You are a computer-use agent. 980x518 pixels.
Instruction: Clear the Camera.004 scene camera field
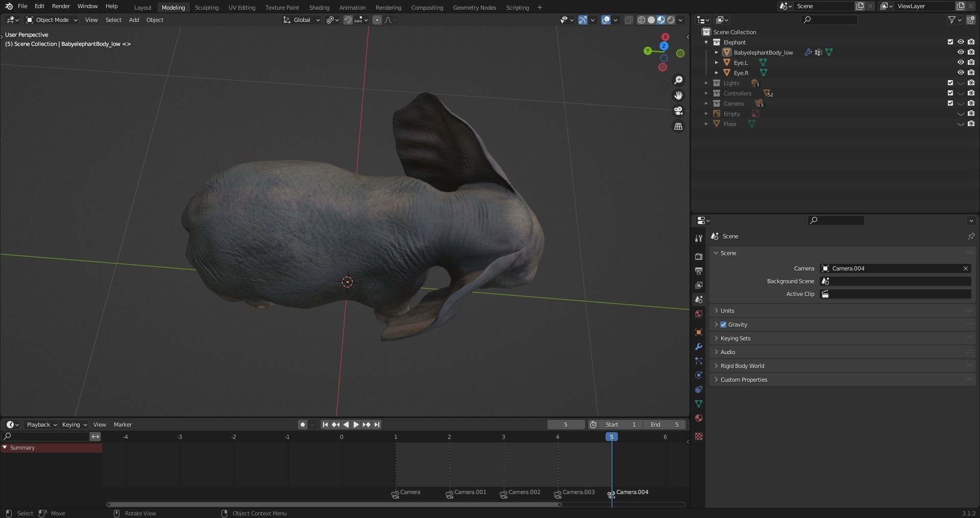pyautogui.click(x=966, y=268)
